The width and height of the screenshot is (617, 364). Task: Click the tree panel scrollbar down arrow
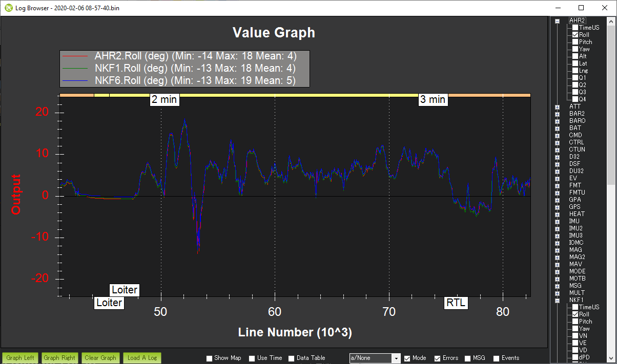[x=612, y=359]
